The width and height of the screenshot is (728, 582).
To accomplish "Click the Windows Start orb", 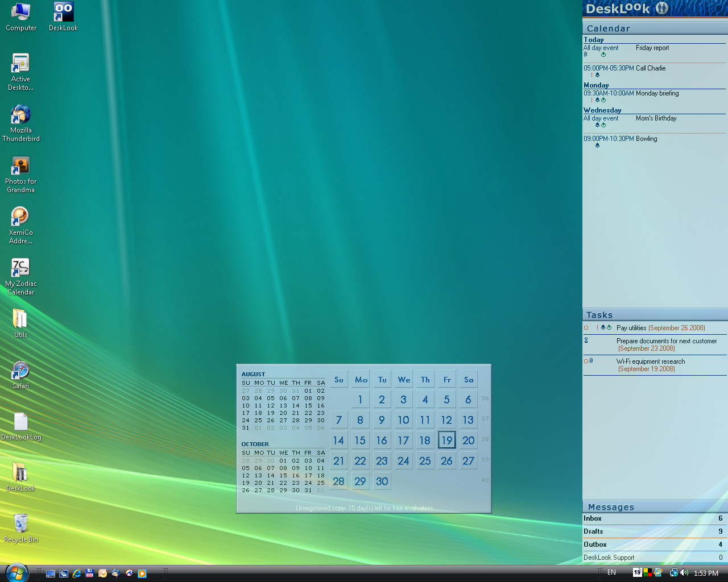I will pos(16,572).
